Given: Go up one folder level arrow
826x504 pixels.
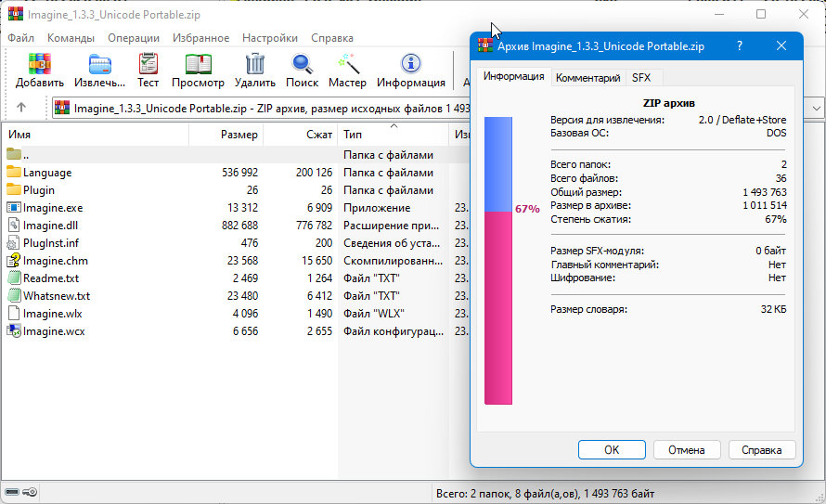Looking at the screenshot, I should tap(21, 108).
